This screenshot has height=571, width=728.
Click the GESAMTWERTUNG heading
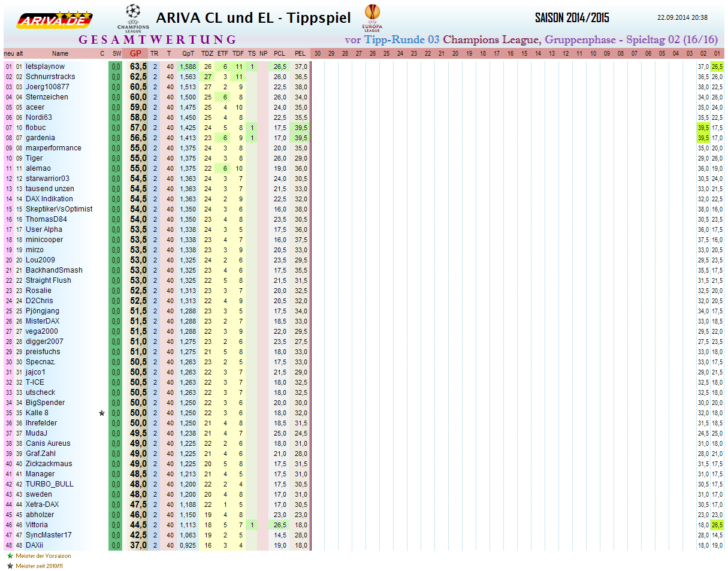point(158,40)
